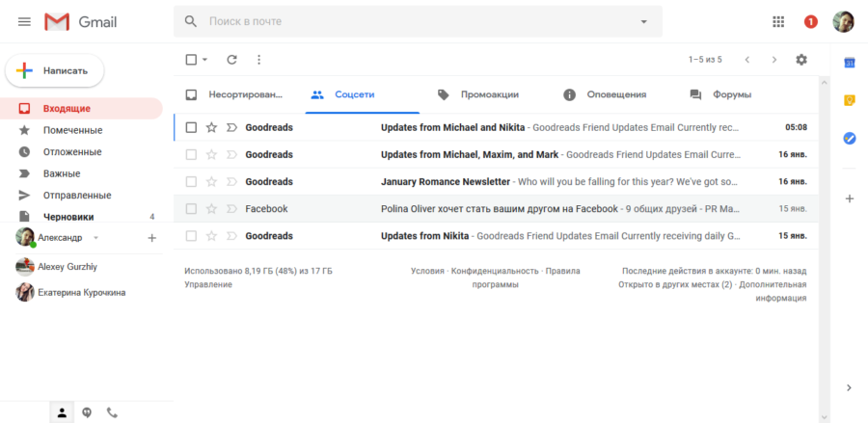Select the Facebook email checkbox
The image size is (868, 423).
pyautogui.click(x=191, y=209)
